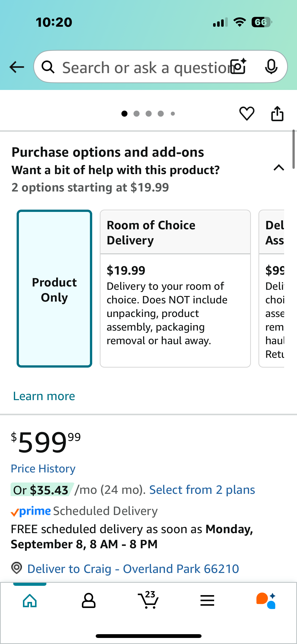Viewport: 297px width, 644px height.
Task: Open the account profile tab
Action: point(89,600)
